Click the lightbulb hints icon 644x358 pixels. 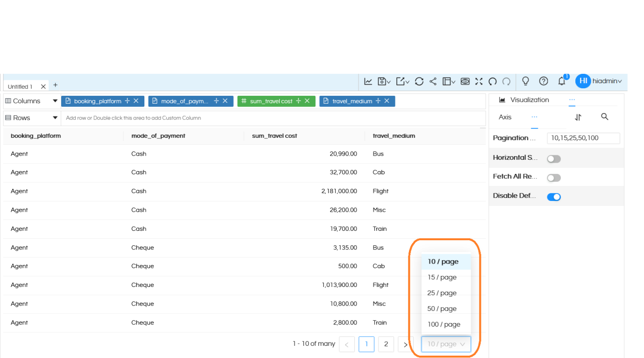(526, 81)
